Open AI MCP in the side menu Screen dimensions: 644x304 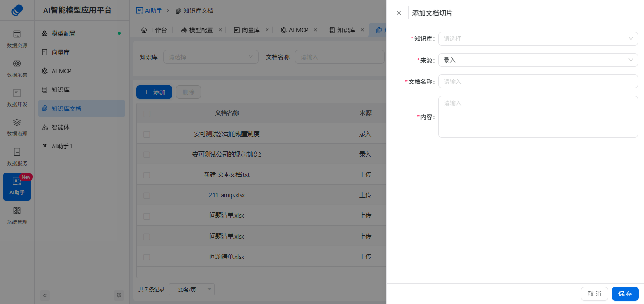(x=81, y=71)
